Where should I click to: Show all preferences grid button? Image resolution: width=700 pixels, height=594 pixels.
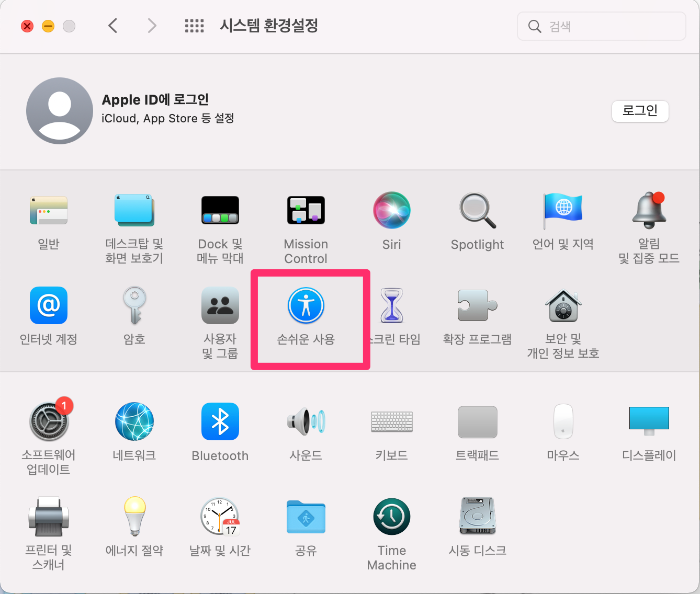click(x=194, y=26)
